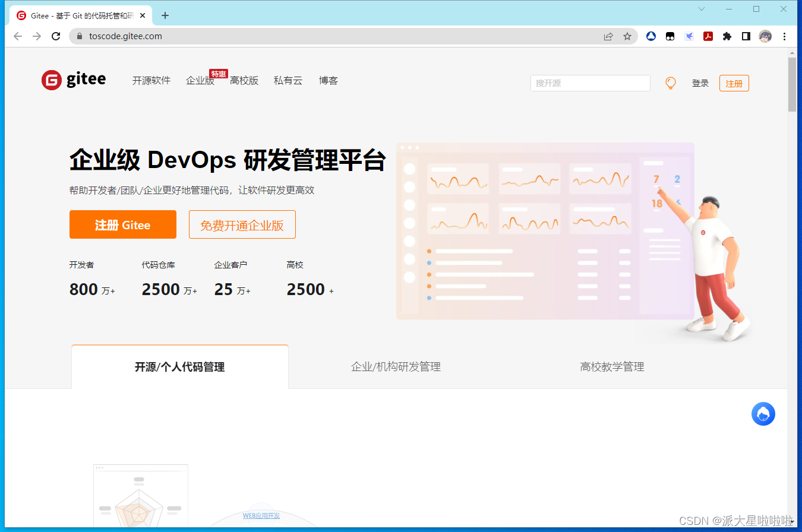The width and height of the screenshot is (802, 532).
Task: Click the 2500 + 高校 statistic
Action: (310, 280)
